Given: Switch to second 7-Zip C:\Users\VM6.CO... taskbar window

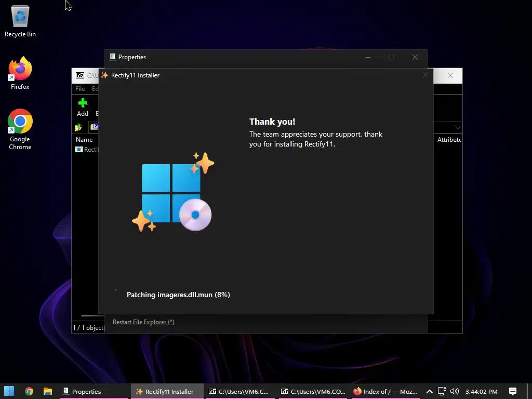Looking at the screenshot, I should [x=312, y=391].
